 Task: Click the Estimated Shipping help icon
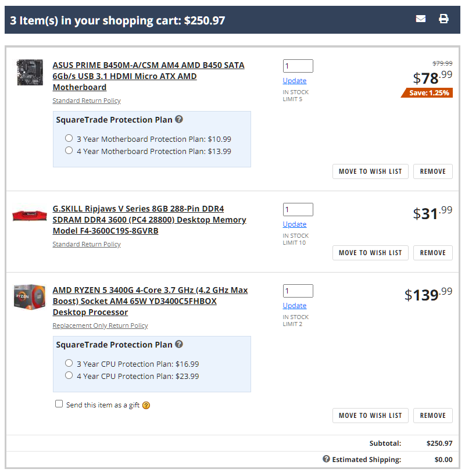click(326, 459)
